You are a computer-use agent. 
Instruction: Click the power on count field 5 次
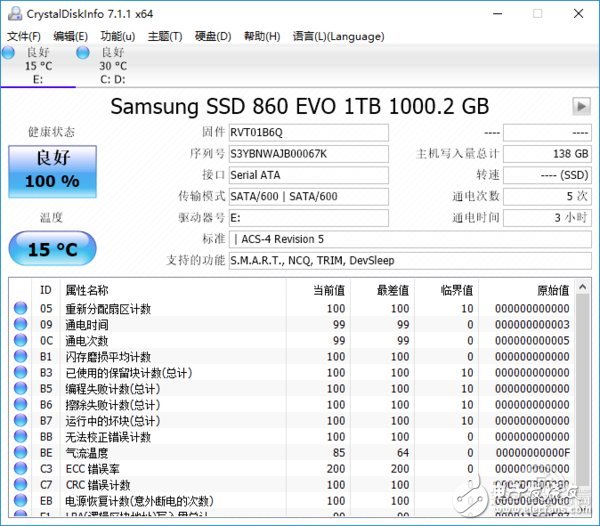click(x=547, y=197)
